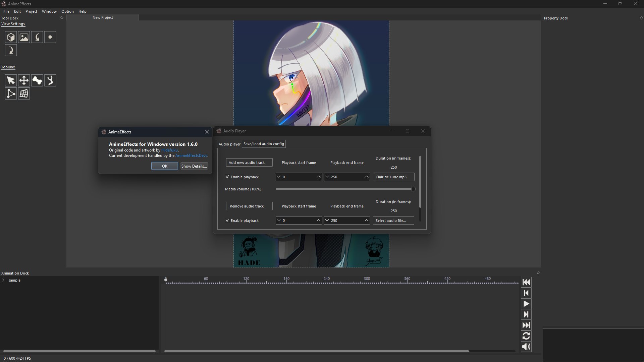Screen dimensions: 644x362
Task: Increase end frame of second audio track
Action: point(366,221)
